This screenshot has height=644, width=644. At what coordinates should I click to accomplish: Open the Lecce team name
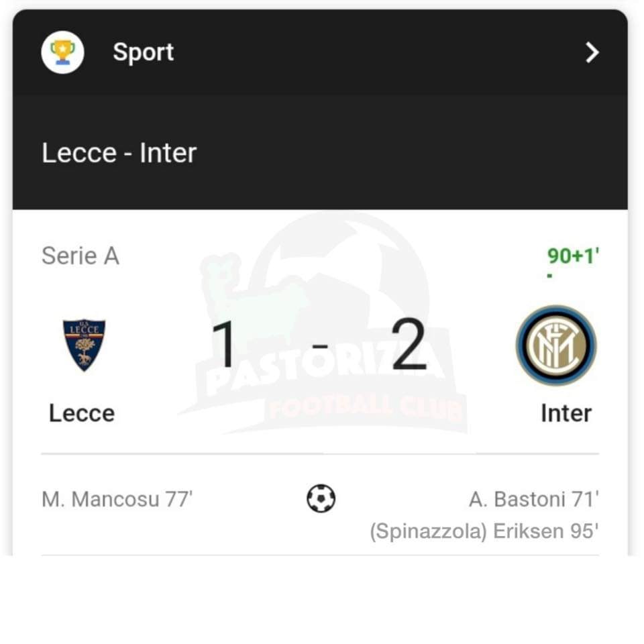click(x=82, y=413)
